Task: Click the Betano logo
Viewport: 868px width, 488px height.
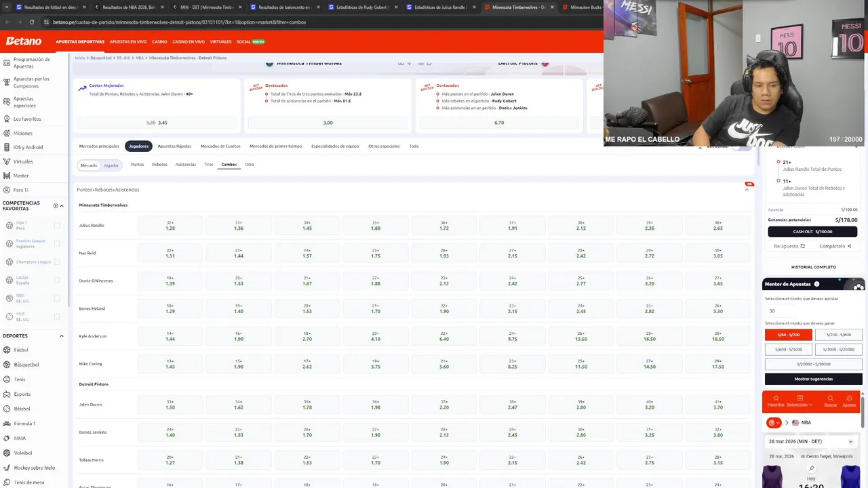Action: pyautogui.click(x=24, y=41)
